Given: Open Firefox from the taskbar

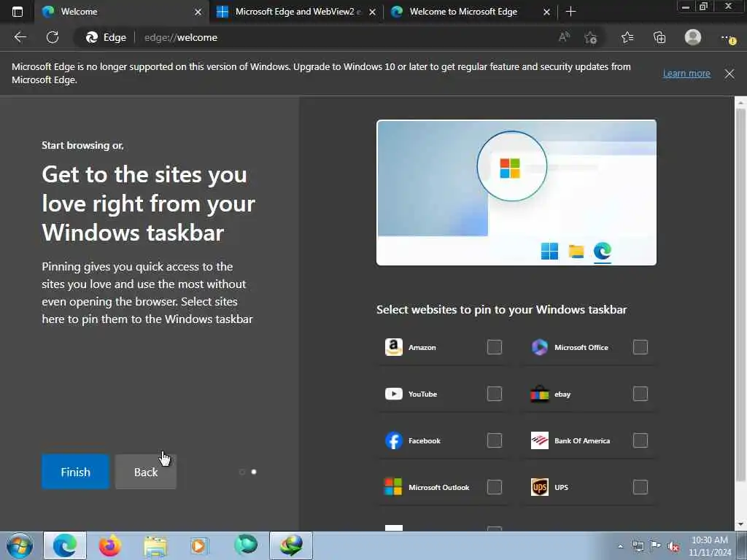Looking at the screenshot, I should tap(109, 545).
